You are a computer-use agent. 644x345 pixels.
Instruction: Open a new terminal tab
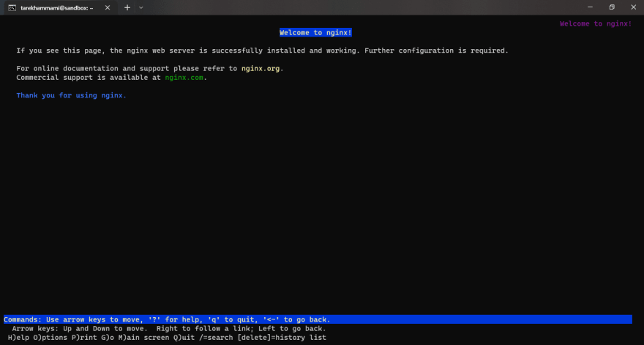tap(127, 8)
